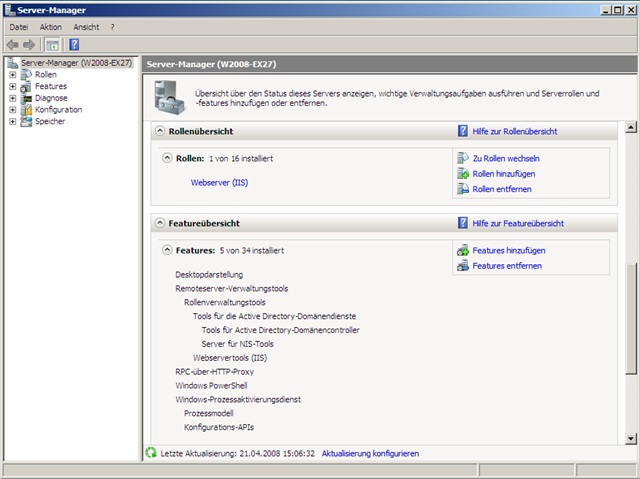Expand the Diagnose tree node
640x479 pixels.
[x=13, y=98]
